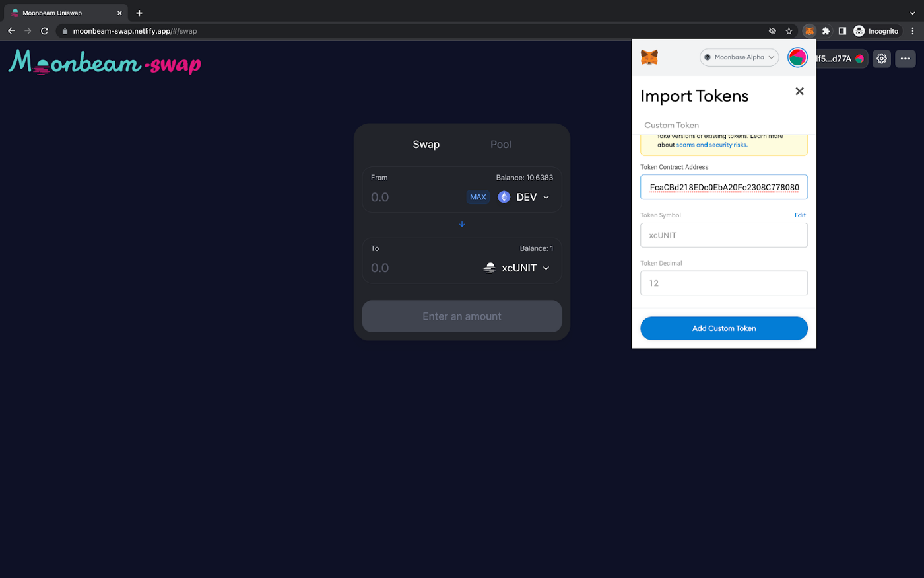The width and height of the screenshot is (924, 578).
Task: Click the MAX button
Action: (x=478, y=197)
